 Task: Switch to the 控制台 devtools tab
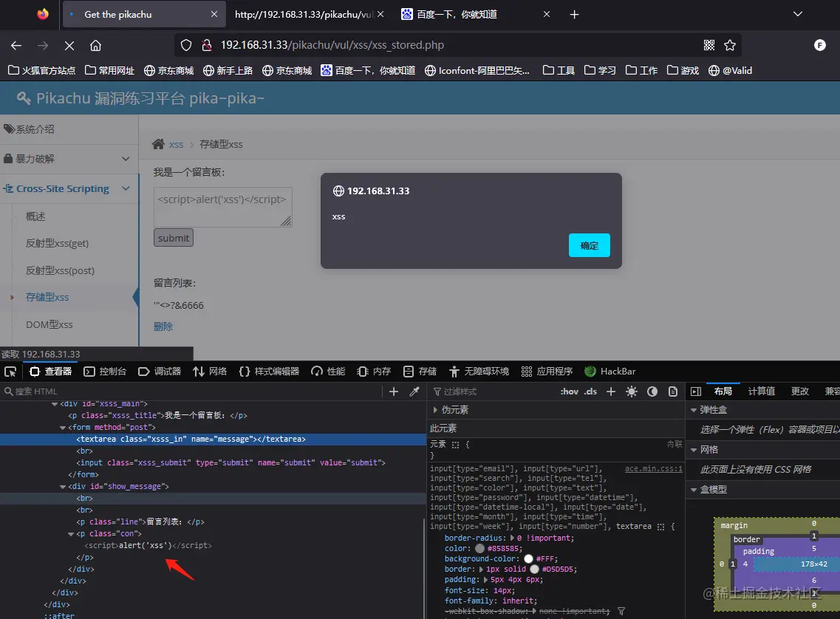click(x=105, y=372)
